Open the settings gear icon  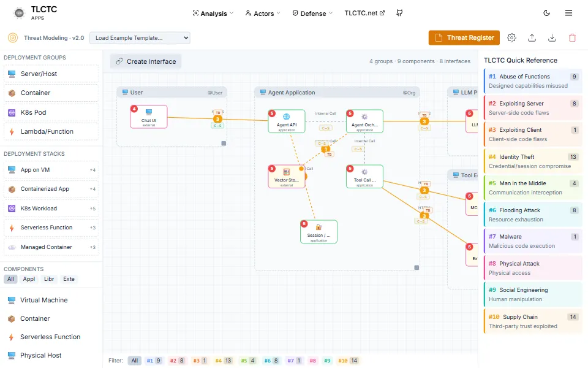512,37
